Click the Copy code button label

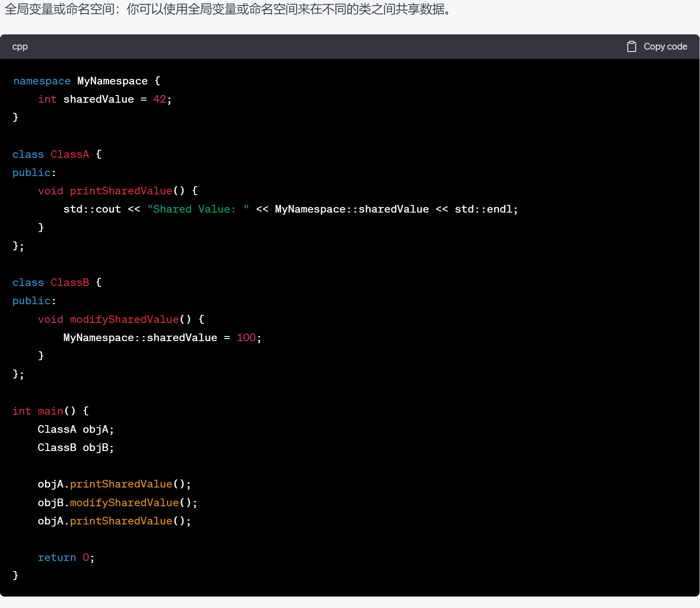point(665,47)
